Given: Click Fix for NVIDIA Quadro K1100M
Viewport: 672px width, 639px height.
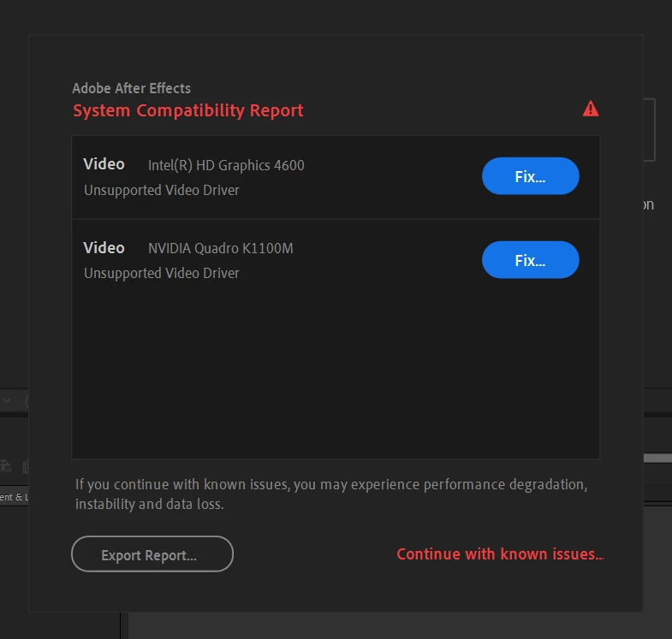Looking at the screenshot, I should point(530,259).
